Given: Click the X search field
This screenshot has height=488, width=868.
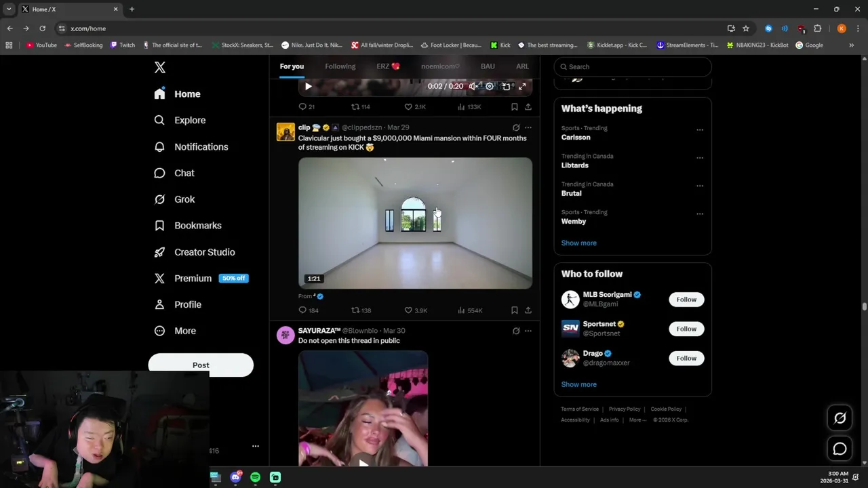Looking at the screenshot, I should pos(633,66).
